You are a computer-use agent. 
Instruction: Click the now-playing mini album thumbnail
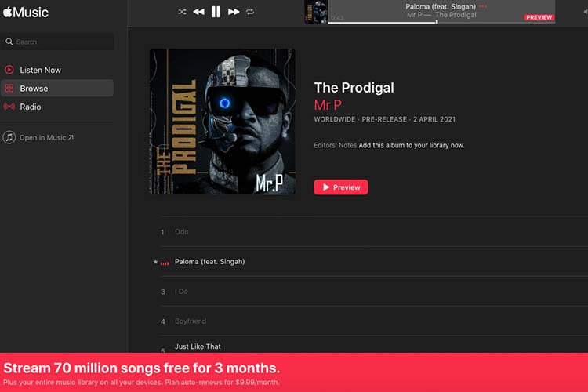click(316, 12)
